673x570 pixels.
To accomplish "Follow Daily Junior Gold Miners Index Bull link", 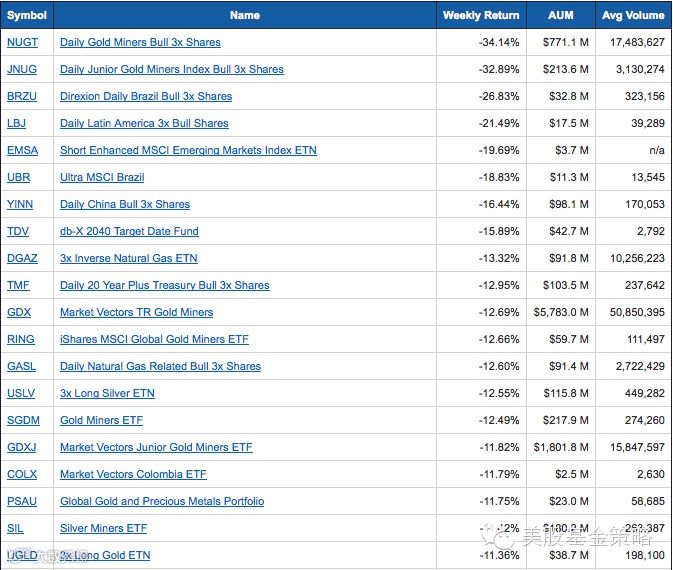I will (x=172, y=69).
